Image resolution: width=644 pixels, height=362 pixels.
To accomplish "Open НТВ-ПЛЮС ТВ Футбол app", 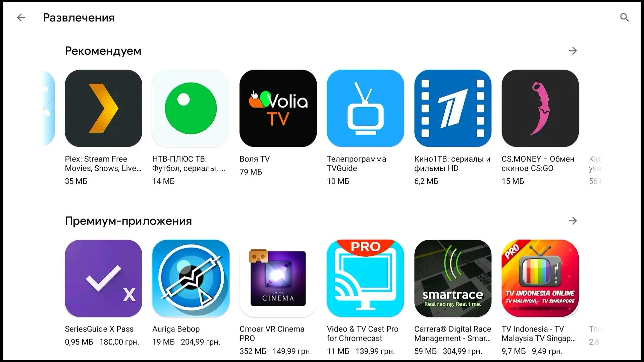I will tap(190, 108).
